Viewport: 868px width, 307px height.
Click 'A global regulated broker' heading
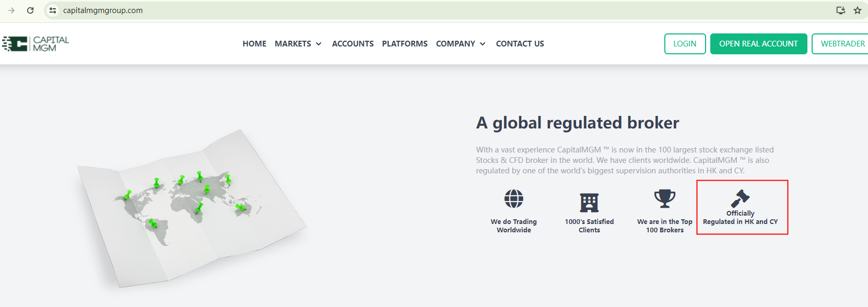point(578,123)
